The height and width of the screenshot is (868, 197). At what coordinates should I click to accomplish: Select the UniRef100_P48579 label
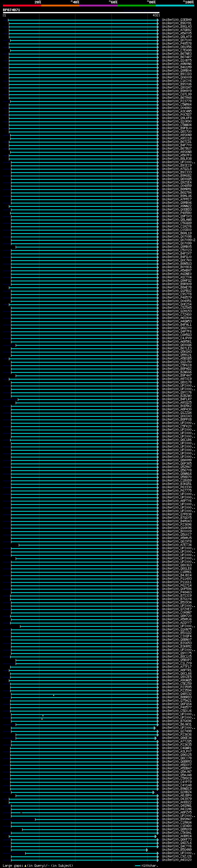pos(176,297)
